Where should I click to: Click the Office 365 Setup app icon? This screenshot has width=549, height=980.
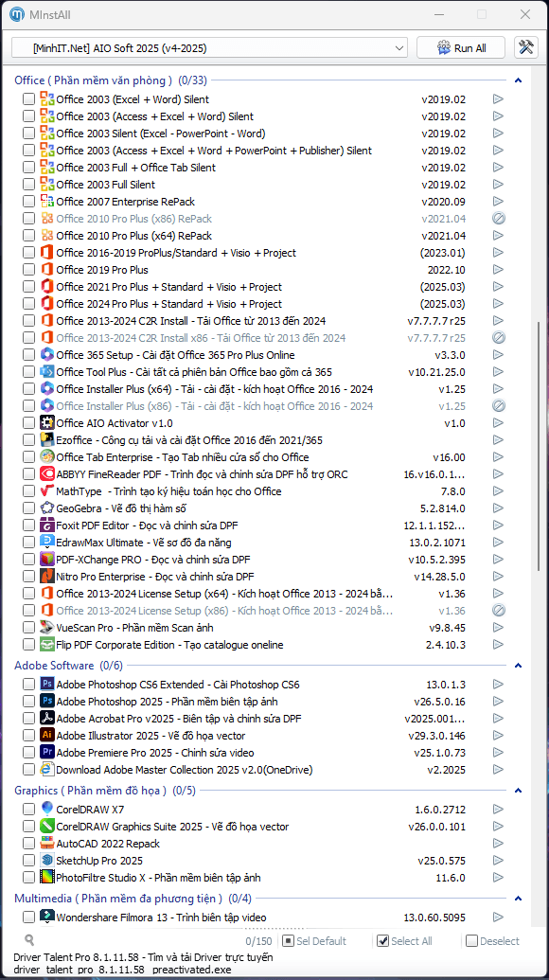[x=47, y=354]
